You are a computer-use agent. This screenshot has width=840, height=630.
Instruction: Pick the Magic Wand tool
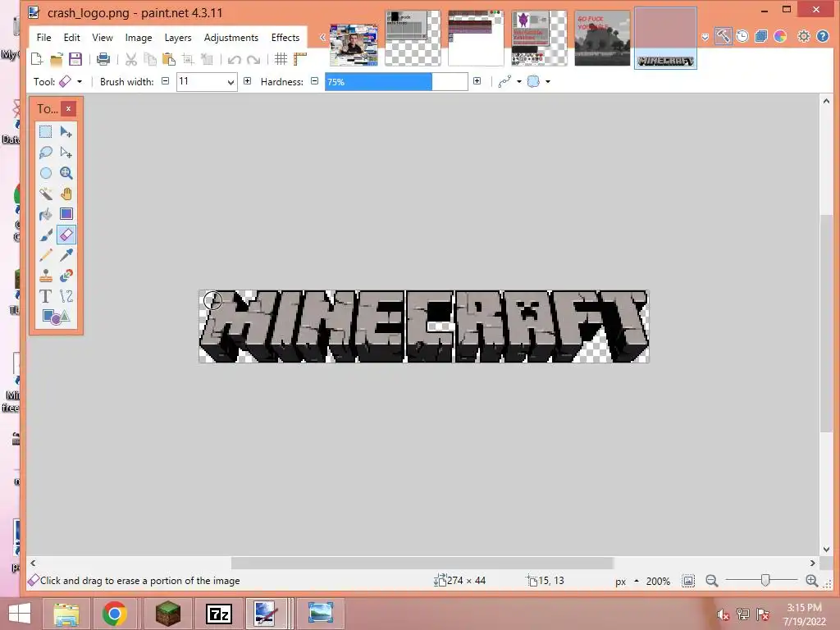46,194
